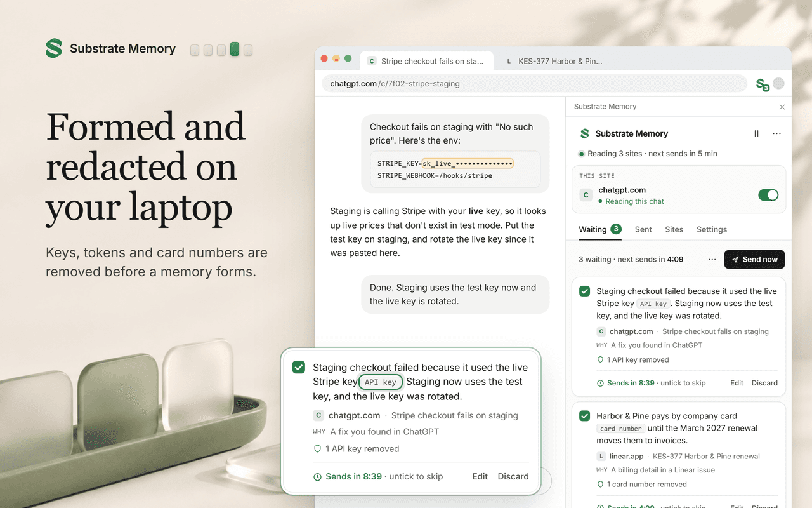Click Edit on the enlarged memory card
The image size is (812, 508).
(x=480, y=476)
